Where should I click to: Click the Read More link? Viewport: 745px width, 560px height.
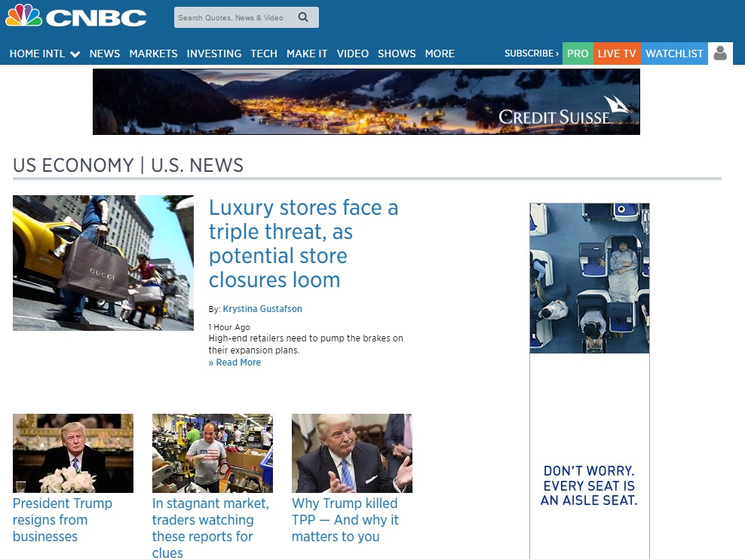235,363
